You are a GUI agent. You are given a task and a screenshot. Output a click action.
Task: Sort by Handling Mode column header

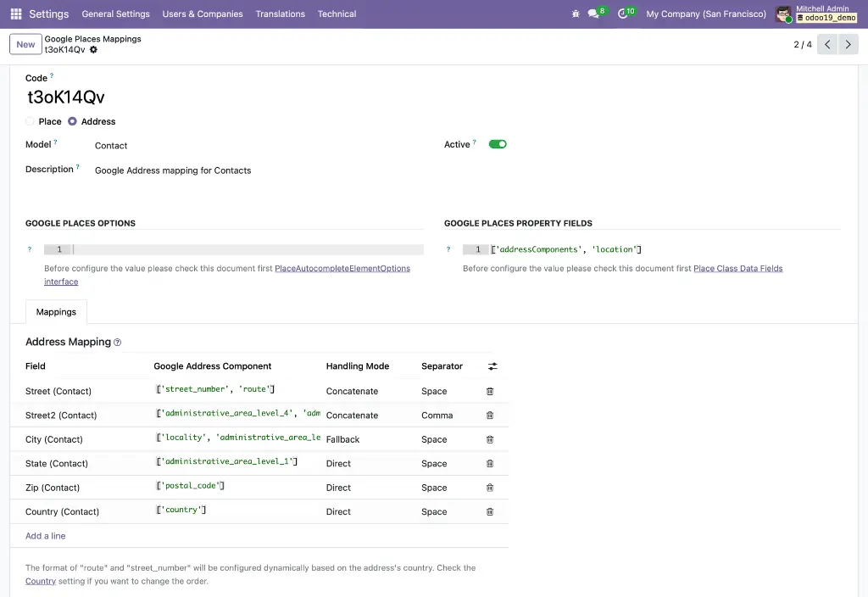coord(358,366)
